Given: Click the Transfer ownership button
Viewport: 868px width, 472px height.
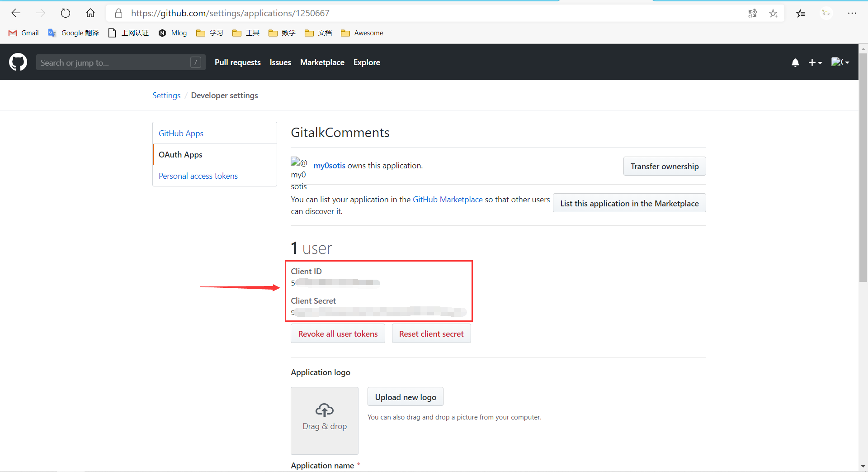Looking at the screenshot, I should (665, 166).
